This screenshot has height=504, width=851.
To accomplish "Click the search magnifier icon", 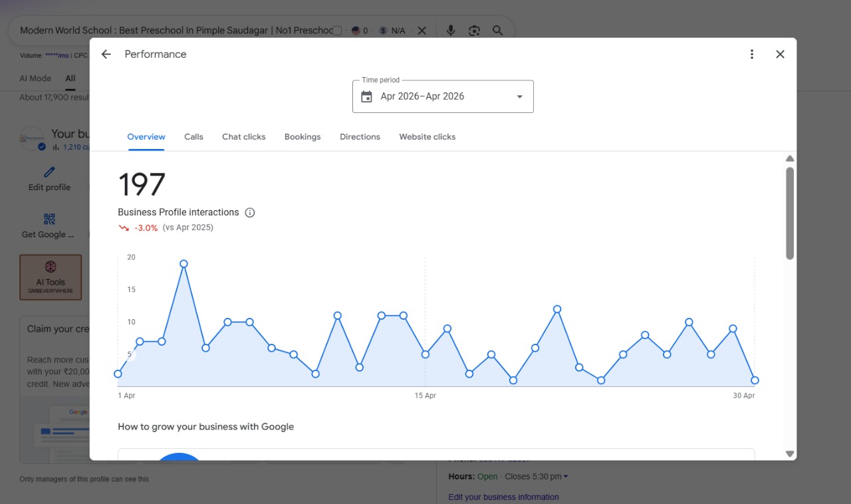I will coord(497,31).
